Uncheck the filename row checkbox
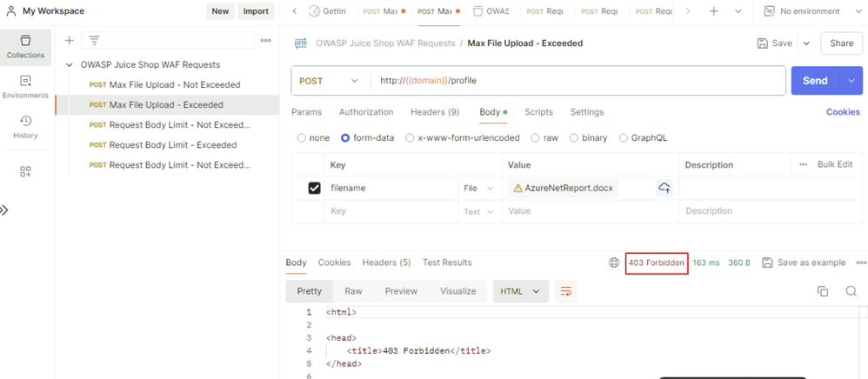Screen dimensions: 868x379 coord(314,188)
